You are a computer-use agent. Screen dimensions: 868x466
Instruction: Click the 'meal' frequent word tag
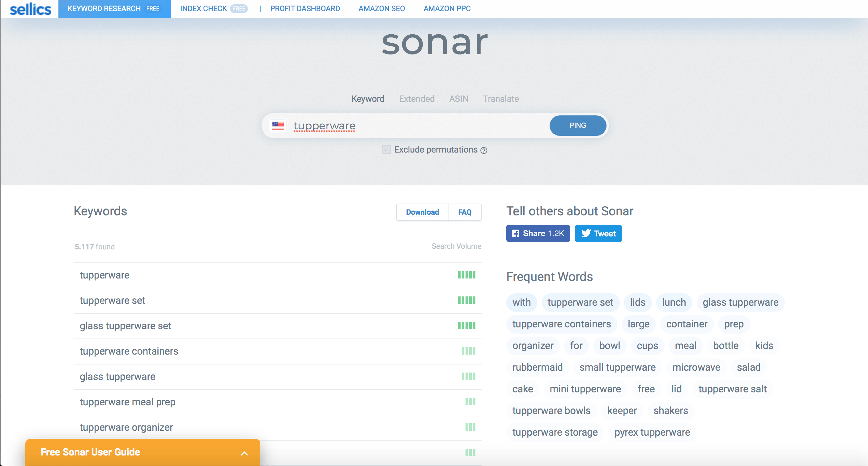[685, 346]
